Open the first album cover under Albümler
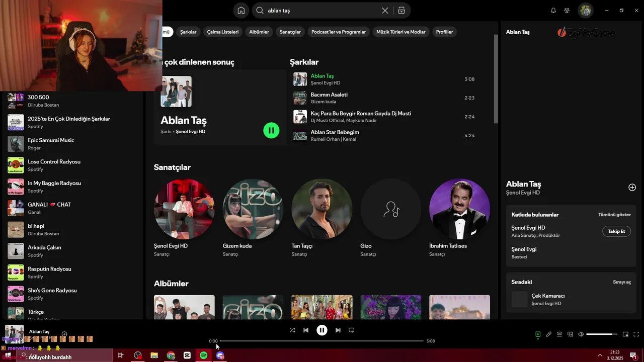Viewport: 644px width, 362px height. coord(184,307)
